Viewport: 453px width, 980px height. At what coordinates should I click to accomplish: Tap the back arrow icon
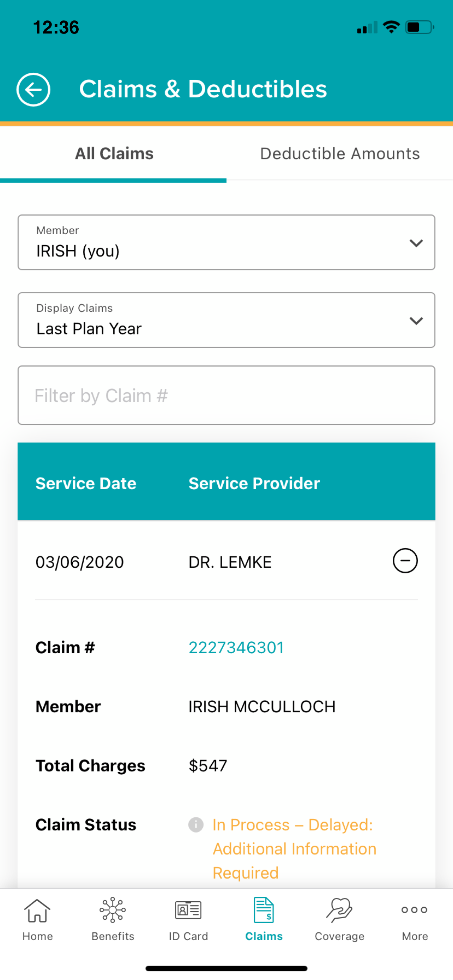click(34, 90)
